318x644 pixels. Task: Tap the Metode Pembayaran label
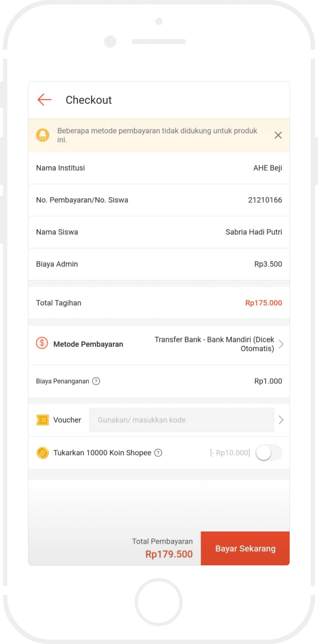click(88, 344)
